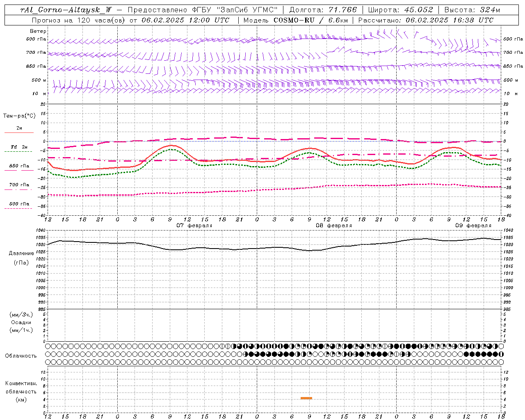
Task: Click the Долгота: 71.766 value
Action: pos(323,10)
